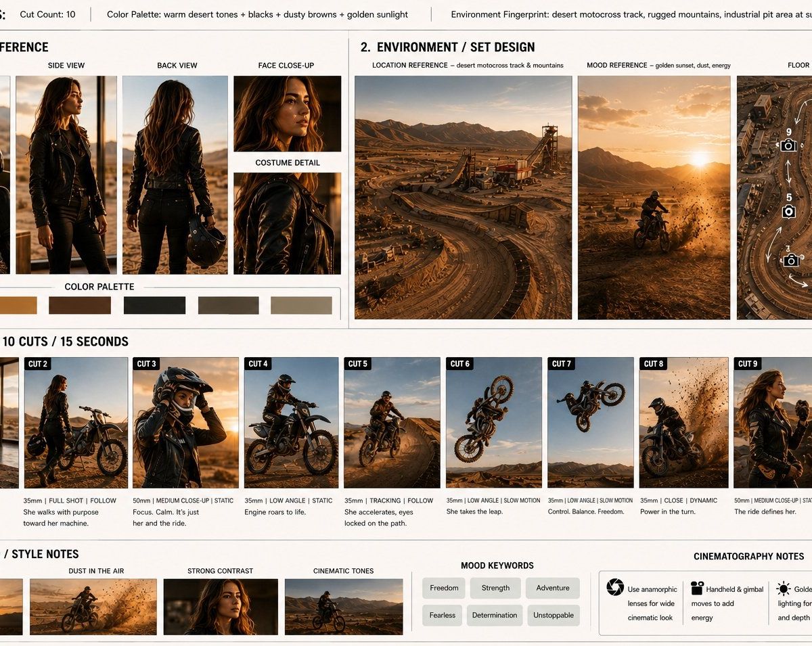812x646 pixels.
Task: Click caption 'Engine roars to life.'
Action: (275, 512)
